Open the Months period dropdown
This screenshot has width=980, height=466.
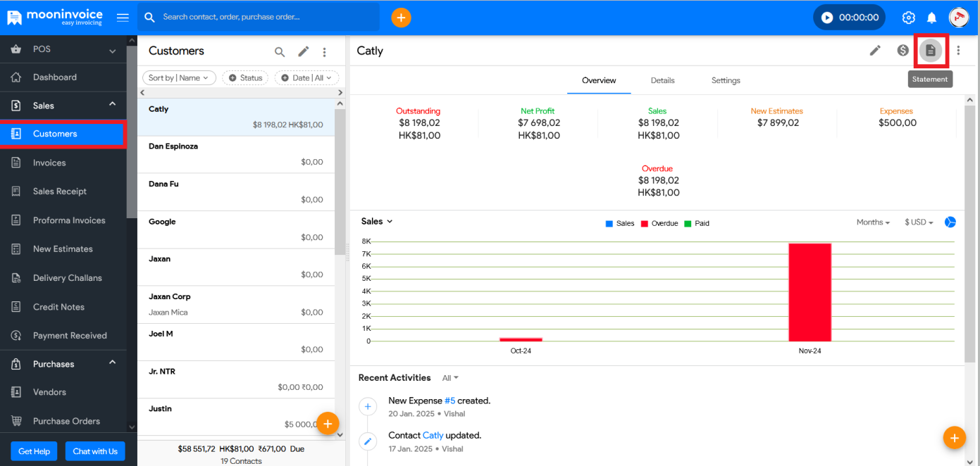tap(873, 222)
